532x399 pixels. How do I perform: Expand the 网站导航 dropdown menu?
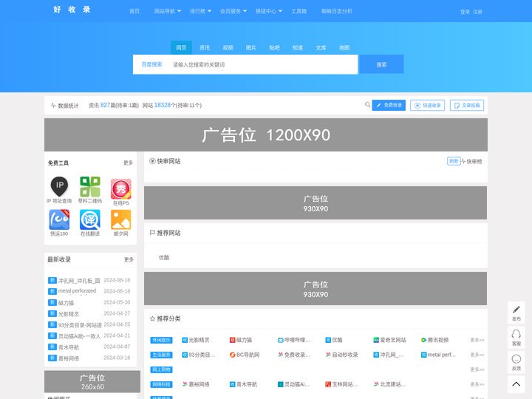tap(168, 11)
